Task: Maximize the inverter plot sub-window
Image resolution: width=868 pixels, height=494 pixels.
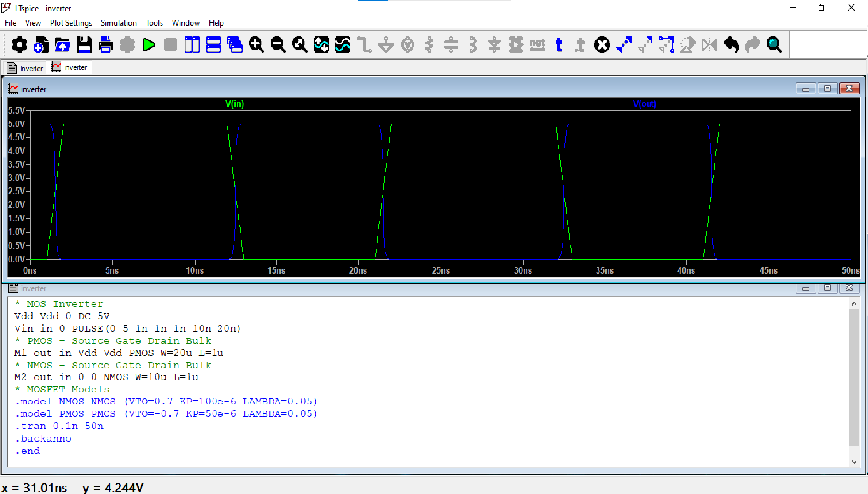Action: click(827, 89)
